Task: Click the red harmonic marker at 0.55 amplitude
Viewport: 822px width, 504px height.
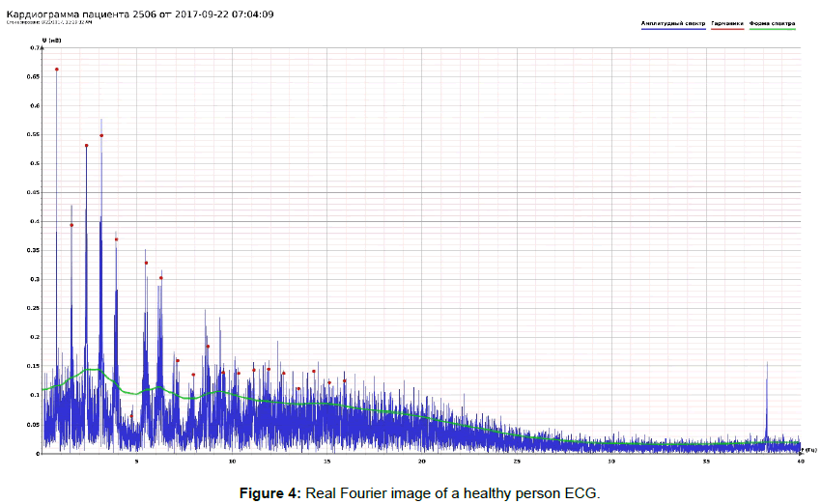Action: pos(101,136)
